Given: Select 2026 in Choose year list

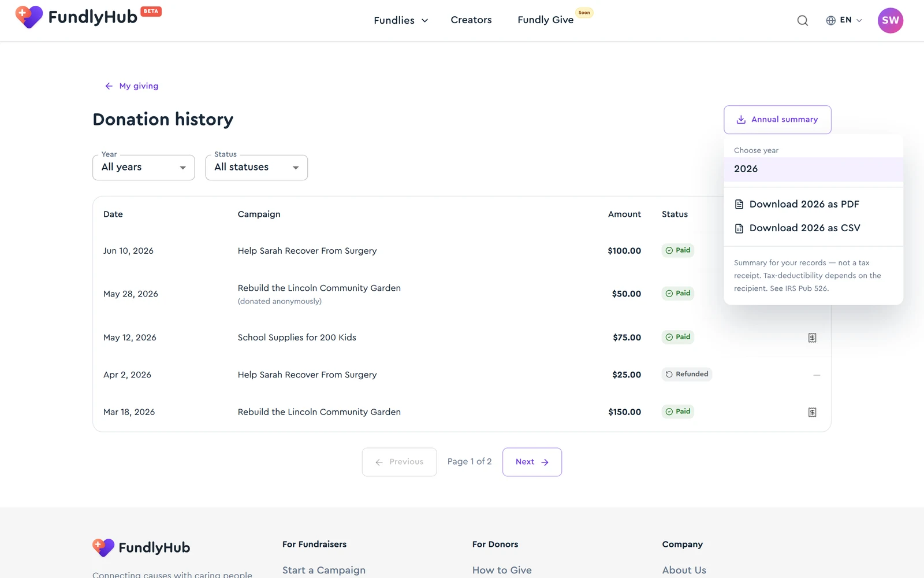Looking at the screenshot, I should pos(813,169).
